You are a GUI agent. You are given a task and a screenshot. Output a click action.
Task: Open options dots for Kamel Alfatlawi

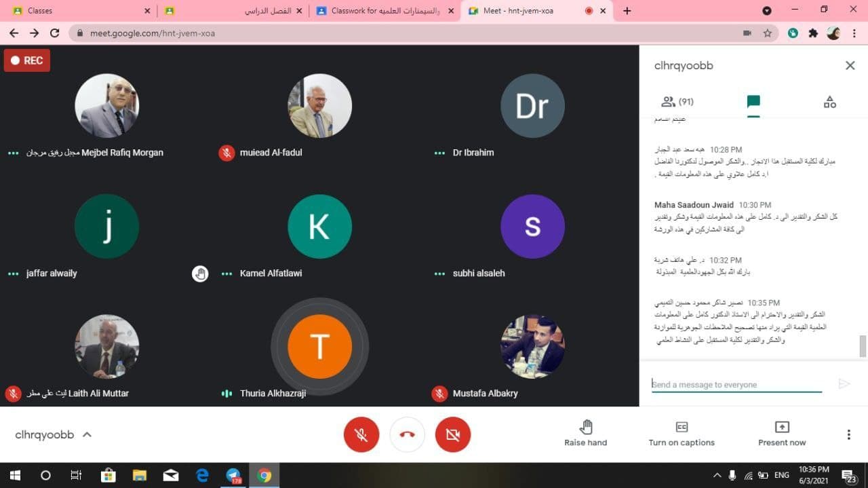(226, 274)
